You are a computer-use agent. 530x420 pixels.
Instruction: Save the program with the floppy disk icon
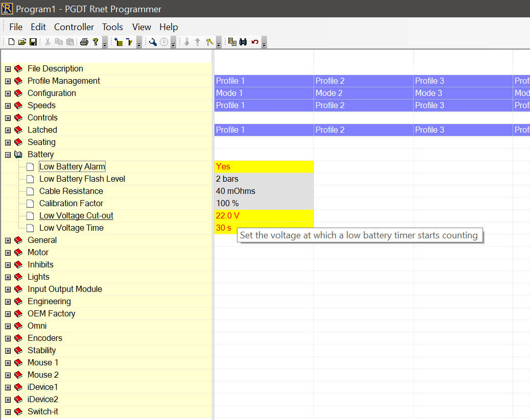coord(33,42)
